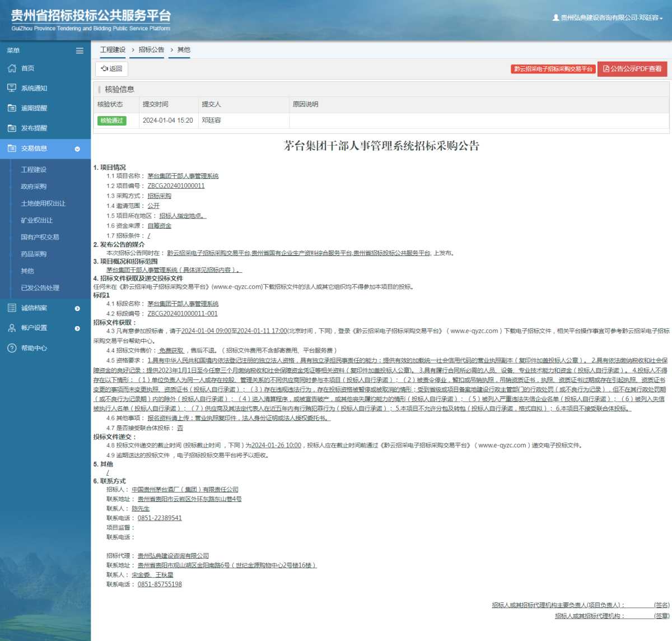Click the user avatar icon in header
The height and width of the screenshot is (641, 672).
pyautogui.click(x=556, y=18)
